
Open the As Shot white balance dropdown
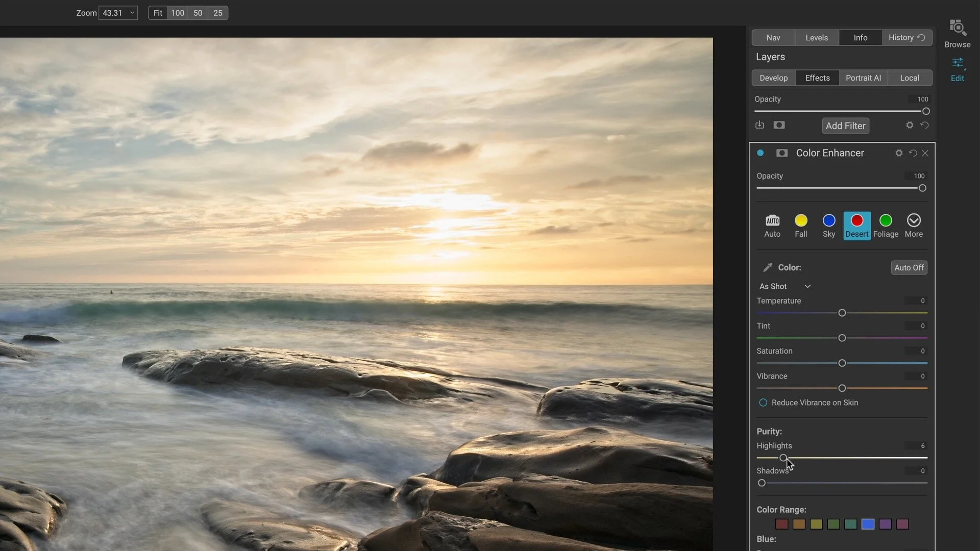point(785,286)
